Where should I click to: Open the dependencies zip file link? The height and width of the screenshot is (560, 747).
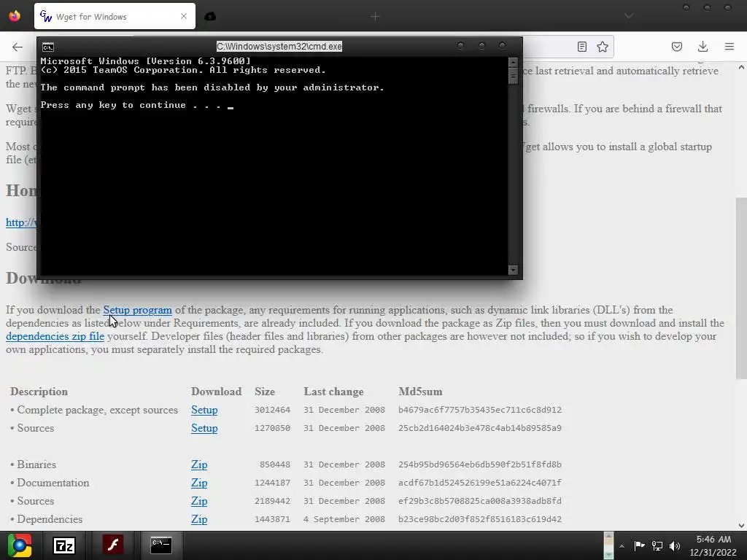[55, 336]
